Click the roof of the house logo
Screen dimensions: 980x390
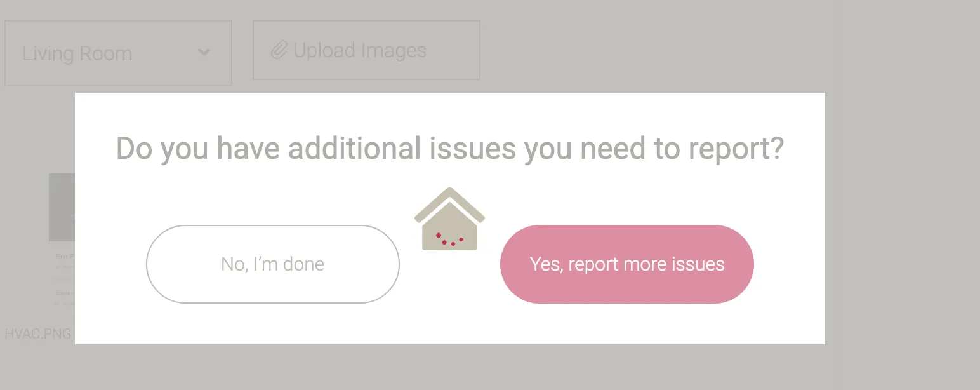click(x=449, y=201)
